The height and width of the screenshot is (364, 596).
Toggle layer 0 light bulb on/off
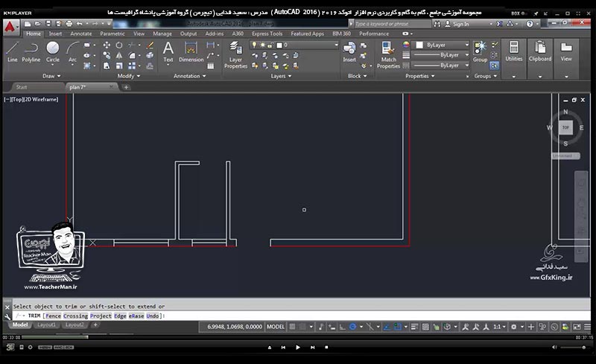coord(254,45)
